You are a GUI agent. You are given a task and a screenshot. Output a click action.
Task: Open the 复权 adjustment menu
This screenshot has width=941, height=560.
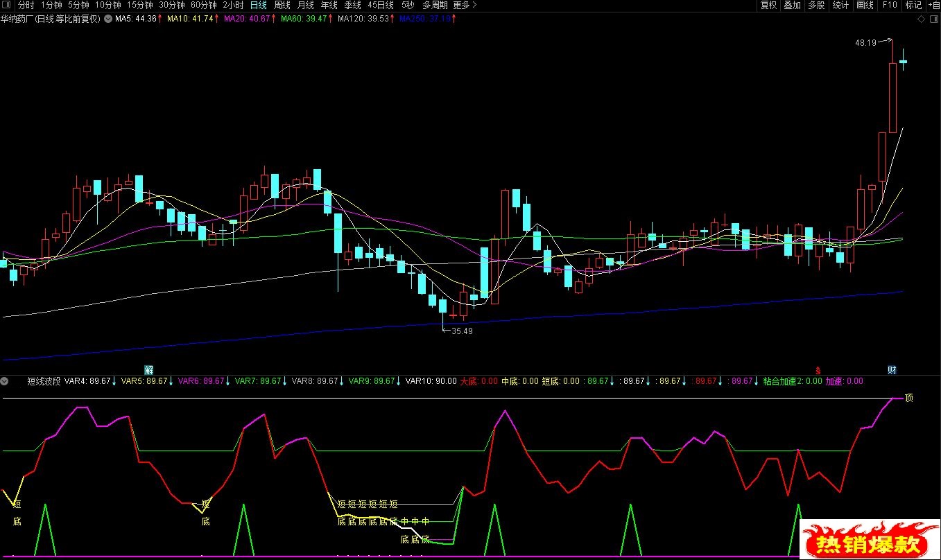point(768,5)
